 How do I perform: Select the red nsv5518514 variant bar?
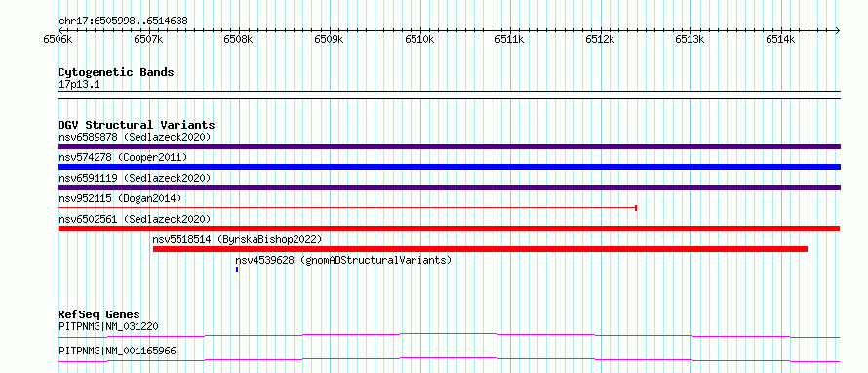(x=480, y=249)
